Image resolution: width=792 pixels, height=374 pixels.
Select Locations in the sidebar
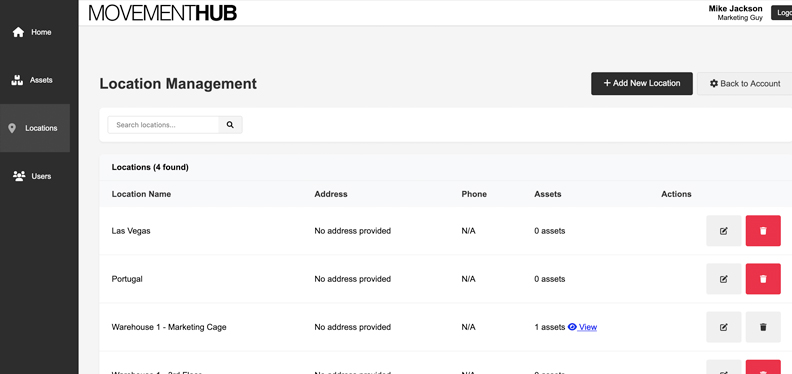34,128
